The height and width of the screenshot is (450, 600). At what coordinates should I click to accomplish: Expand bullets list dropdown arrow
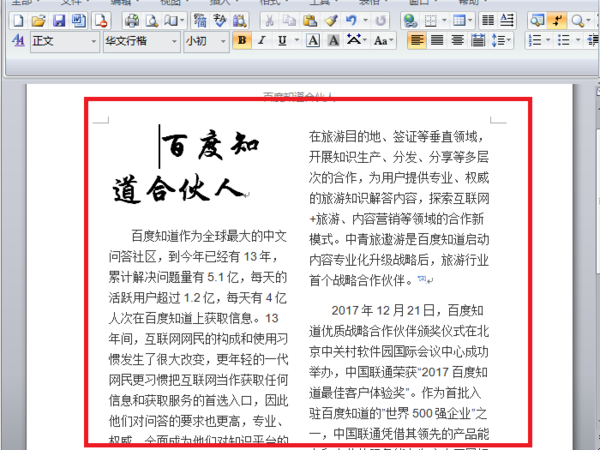[578, 40]
